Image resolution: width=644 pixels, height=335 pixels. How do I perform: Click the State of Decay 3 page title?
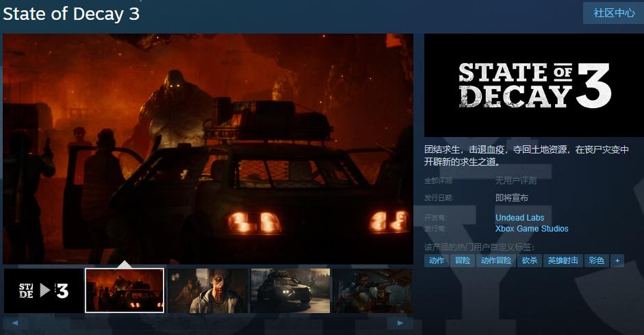(71, 14)
